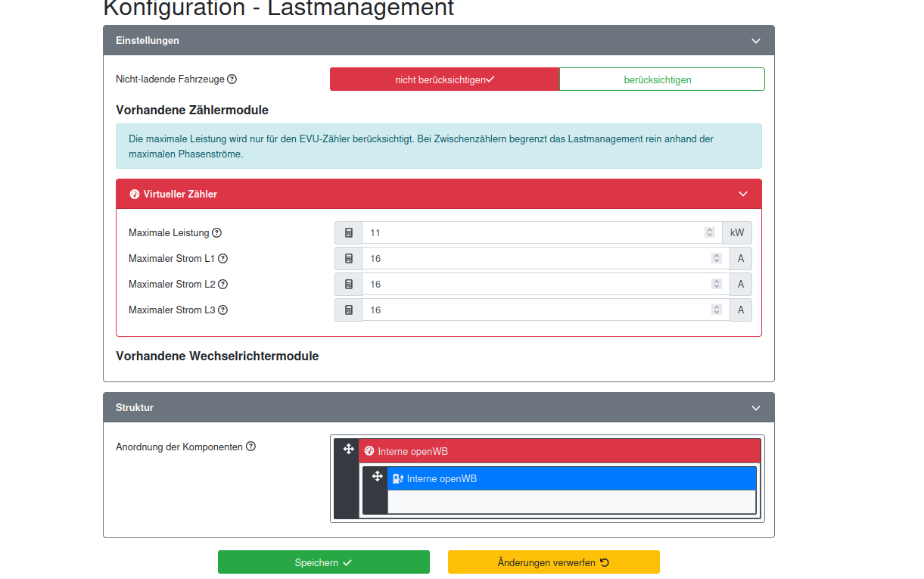
Task: Click calculator icon for Maximaler Strom L2
Action: [x=349, y=284]
